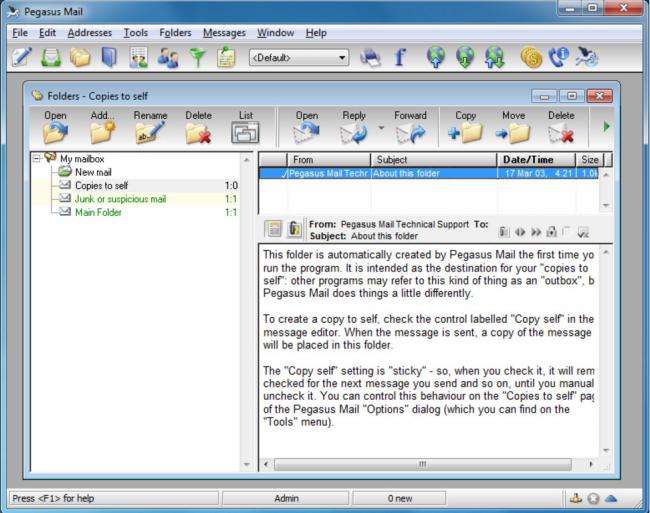Delete message with envelope Delete button
This screenshot has height=513, width=650.
(x=561, y=127)
